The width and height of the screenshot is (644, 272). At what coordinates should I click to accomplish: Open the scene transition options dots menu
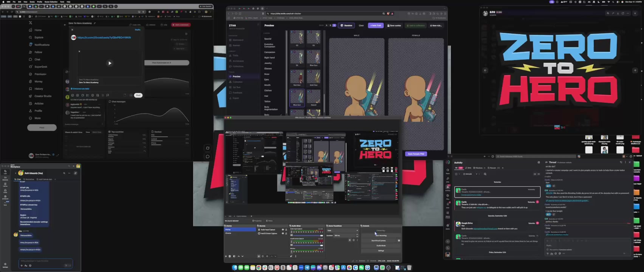click(x=357, y=240)
